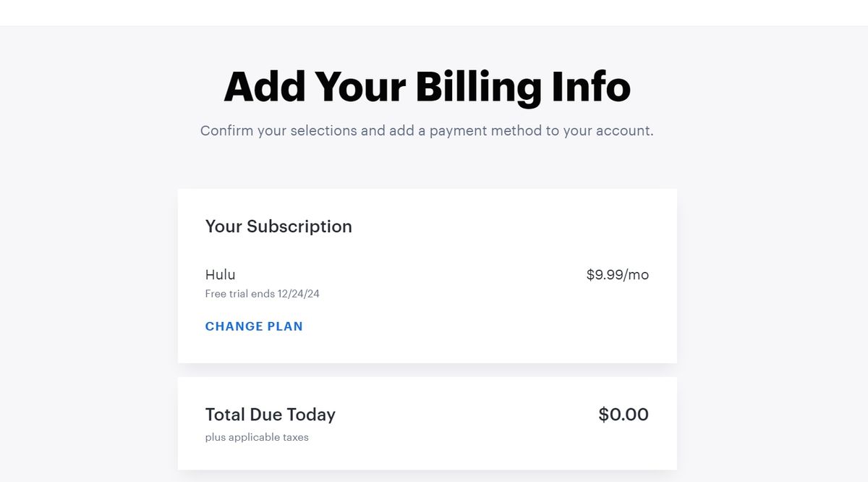Click the Total Due Today label

coord(270,415)
